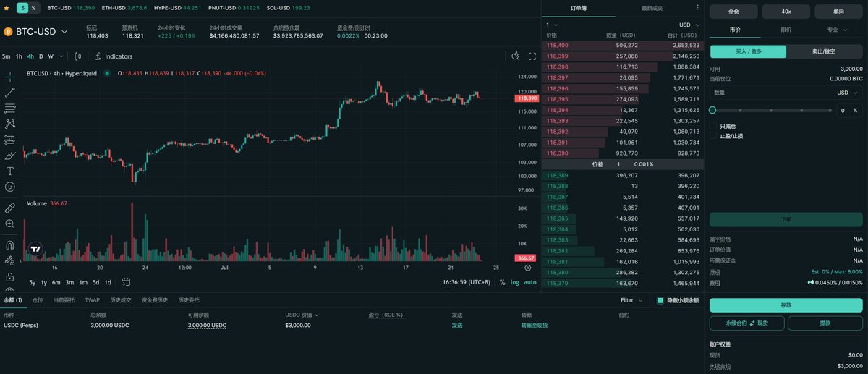This screenshot has width=868, height=374.
Task: Enter fullscreen chart mode
Action: click(532, 56)
